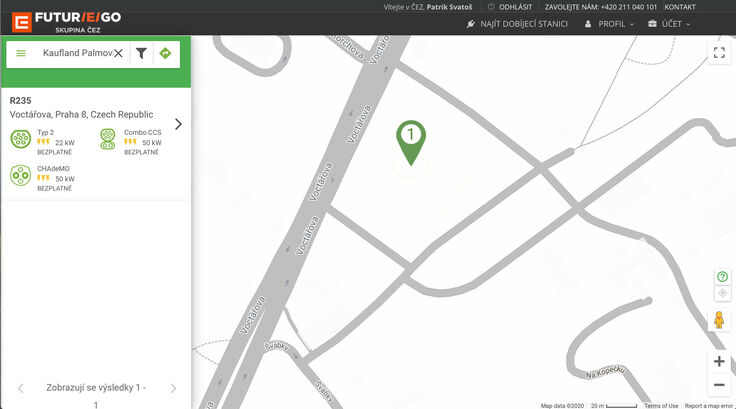Open the ÚČET dropdown menu

[x=672, y=23]
